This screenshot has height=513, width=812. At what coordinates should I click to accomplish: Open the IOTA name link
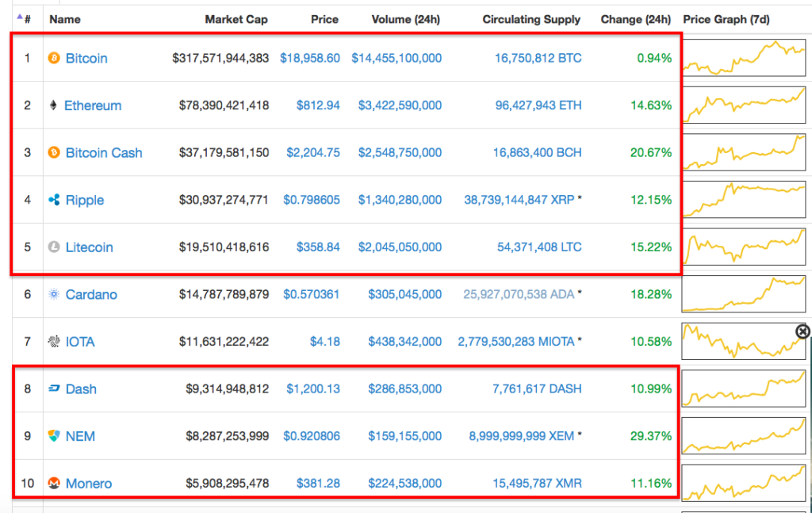(80, 342)
